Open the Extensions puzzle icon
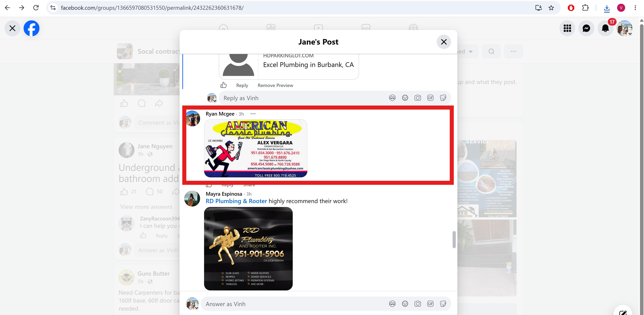Viewport: 644px width, 315px height. 585,8
